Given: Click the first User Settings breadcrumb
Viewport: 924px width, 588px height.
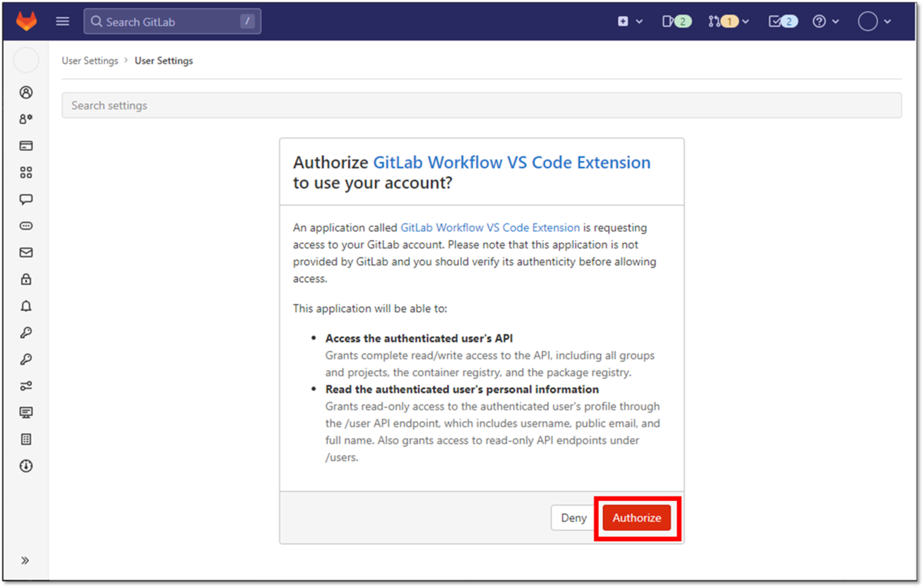Looking at the screenshot, I should pyautogui.click(x=90, y=61).
